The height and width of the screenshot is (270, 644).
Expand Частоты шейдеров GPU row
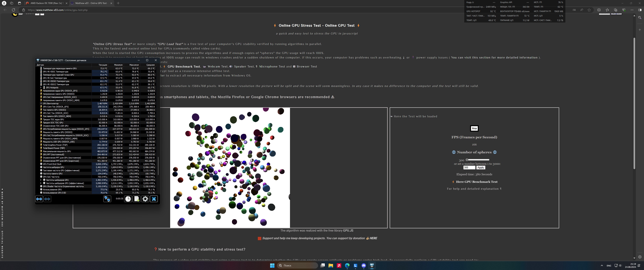point(41,180)
